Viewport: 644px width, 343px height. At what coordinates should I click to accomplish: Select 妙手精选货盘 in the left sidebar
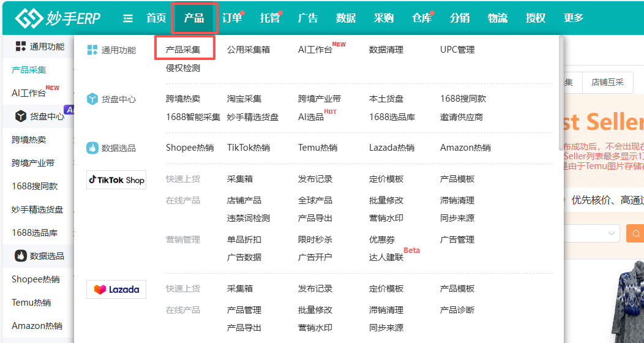pyautogui.click(x=37, y=209)
